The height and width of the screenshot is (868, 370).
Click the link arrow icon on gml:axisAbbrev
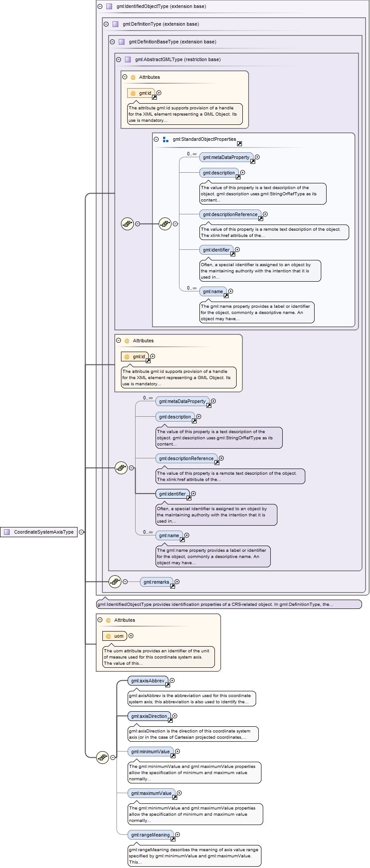click(167, 685)
